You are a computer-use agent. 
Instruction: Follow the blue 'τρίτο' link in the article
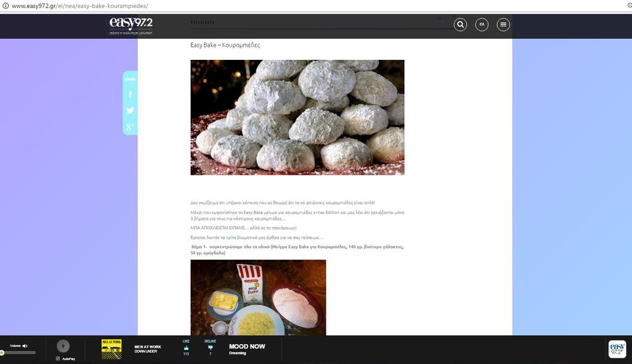(231, 238)
